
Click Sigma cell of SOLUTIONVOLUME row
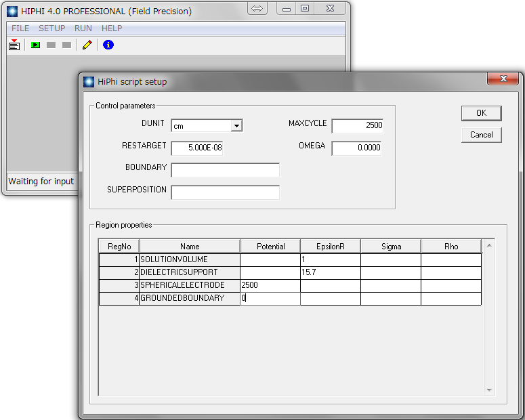tap(391, 259)
